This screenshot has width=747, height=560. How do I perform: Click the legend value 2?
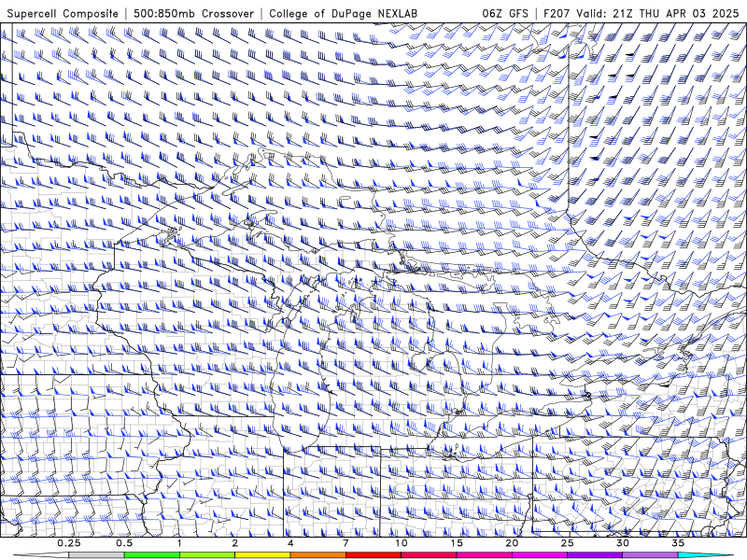pyautogui.click(x=235, y=543)
